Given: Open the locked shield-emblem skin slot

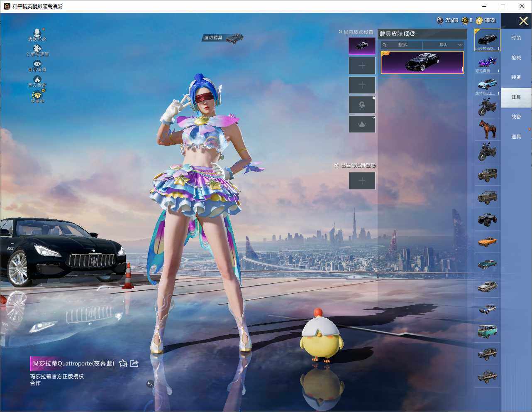Looking at the screenshot, I should pos(362,105).
